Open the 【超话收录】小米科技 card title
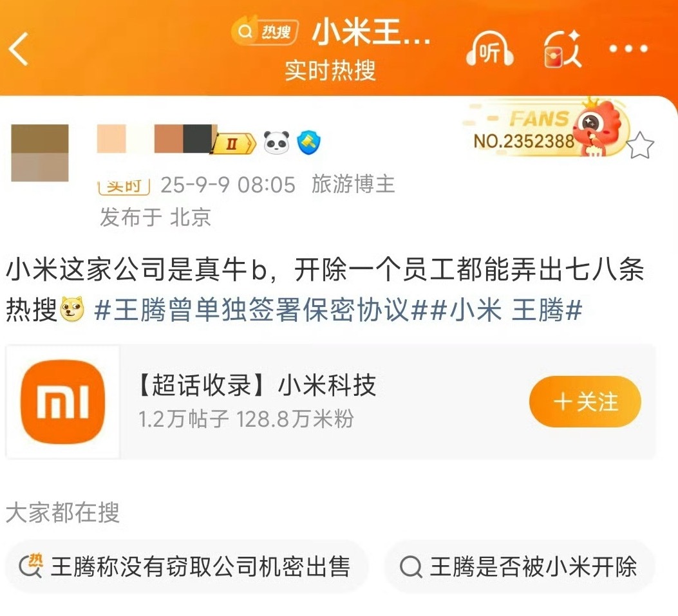Image resolution: width=678 pixels, height=616 pixels. point(257,385)
